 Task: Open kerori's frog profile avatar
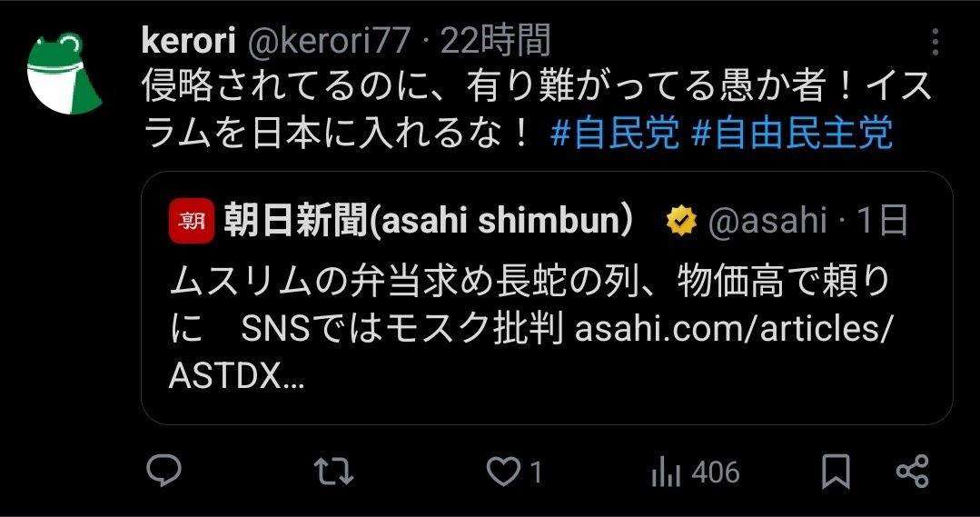pos(64,74)
